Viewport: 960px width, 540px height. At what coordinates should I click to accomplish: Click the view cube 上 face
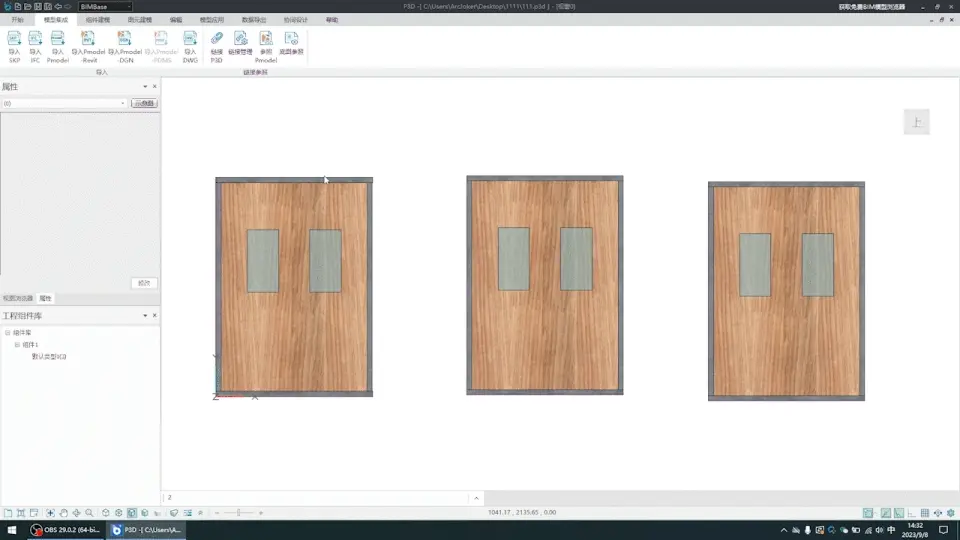917,122
